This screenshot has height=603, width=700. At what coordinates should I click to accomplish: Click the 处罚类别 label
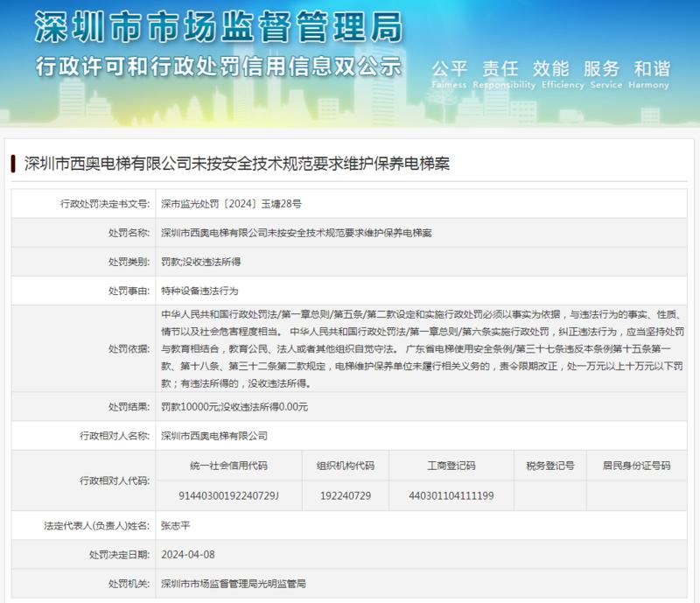[129, 262]
